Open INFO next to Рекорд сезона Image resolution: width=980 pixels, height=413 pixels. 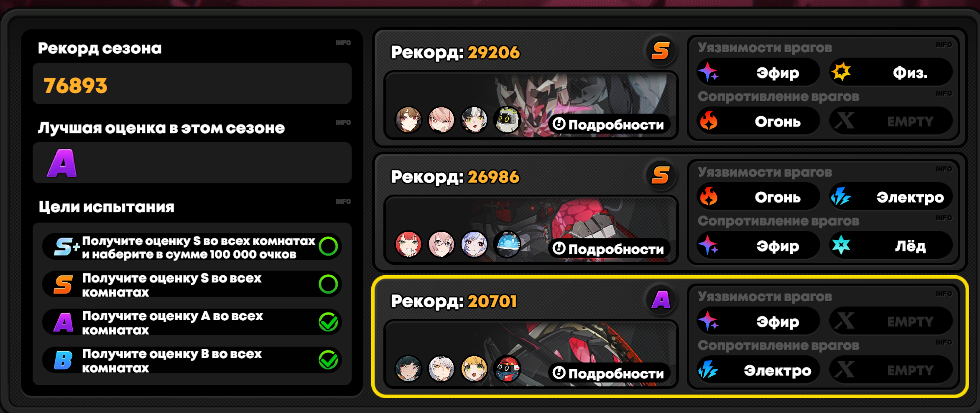[343, 43]
